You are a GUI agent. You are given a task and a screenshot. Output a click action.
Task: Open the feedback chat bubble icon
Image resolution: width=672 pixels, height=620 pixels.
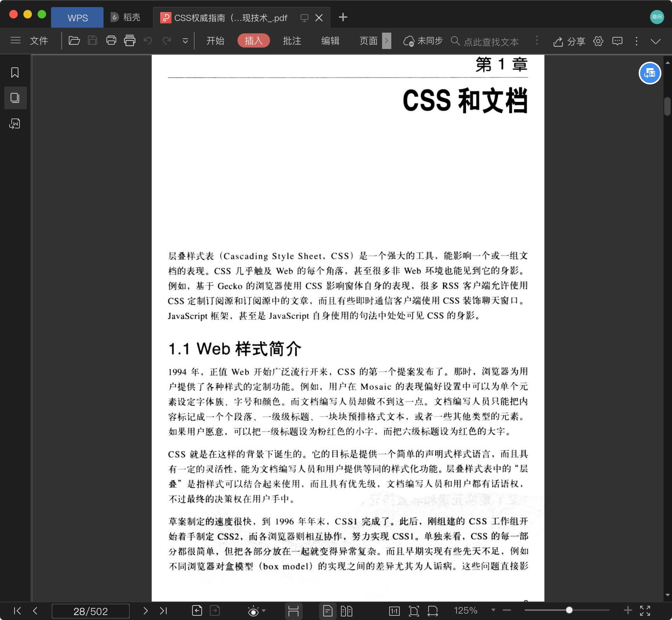(617, 41)
